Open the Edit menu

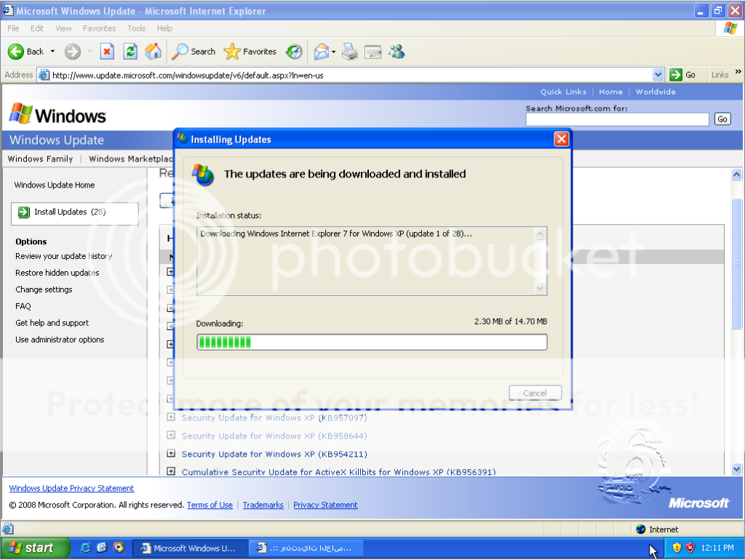pos(37,28)
